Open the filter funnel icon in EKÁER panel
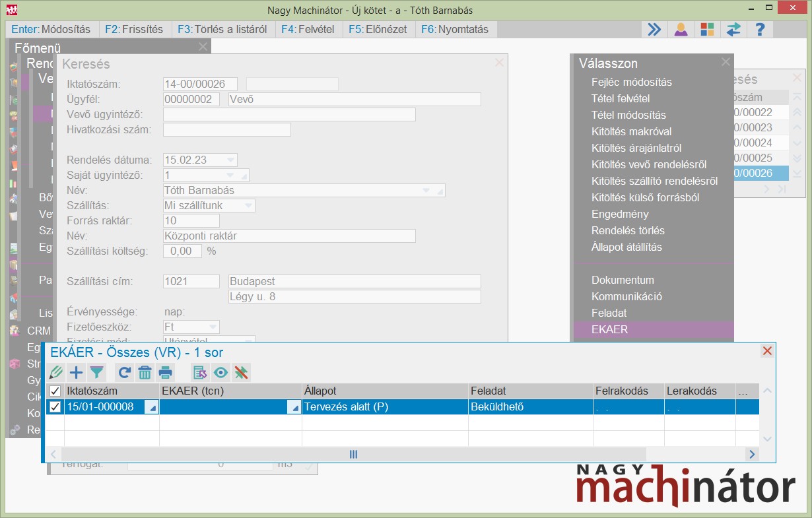Image resolution: width=812 pixels, height=518 pixels. click(x=96, y=372)
